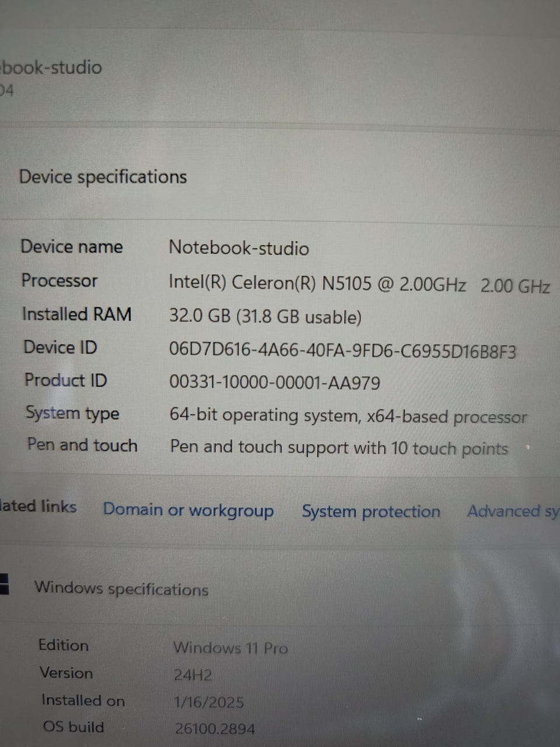Click the OS build label
This screenshot has height=747, width=560.
pos(73,727)
